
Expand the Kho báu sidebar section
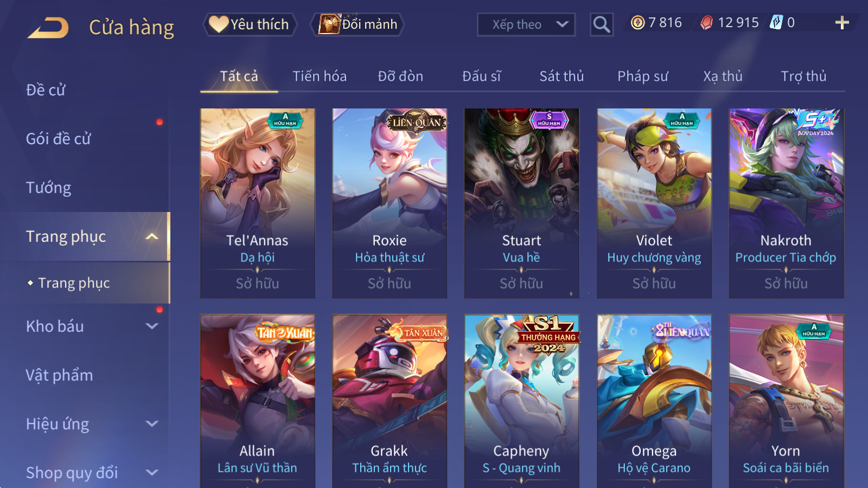[x=152, y=326]
